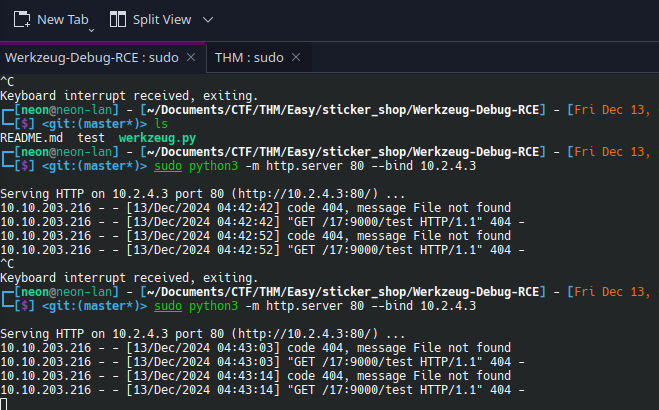Click the werkzeug.py filename in ls output
659x410 pixels.
157,138
